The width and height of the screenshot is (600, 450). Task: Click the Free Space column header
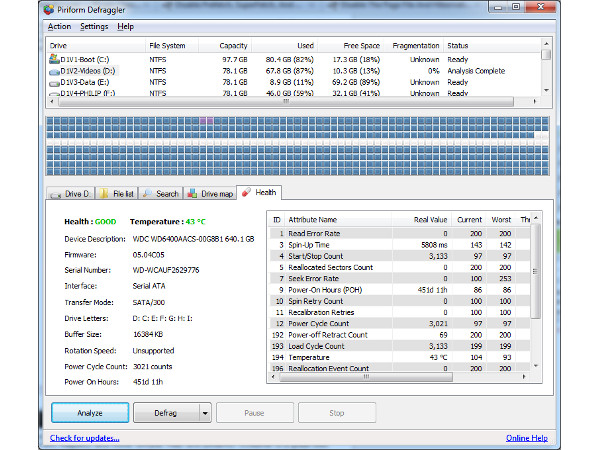pos(351,46)
